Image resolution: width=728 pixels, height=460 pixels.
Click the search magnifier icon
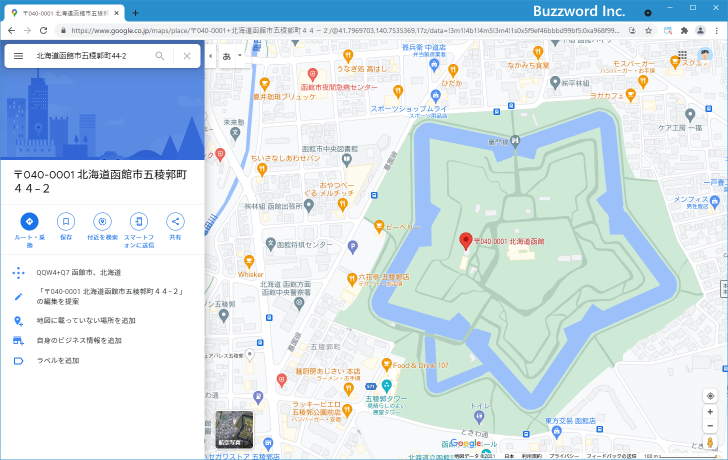click(160, 56)
